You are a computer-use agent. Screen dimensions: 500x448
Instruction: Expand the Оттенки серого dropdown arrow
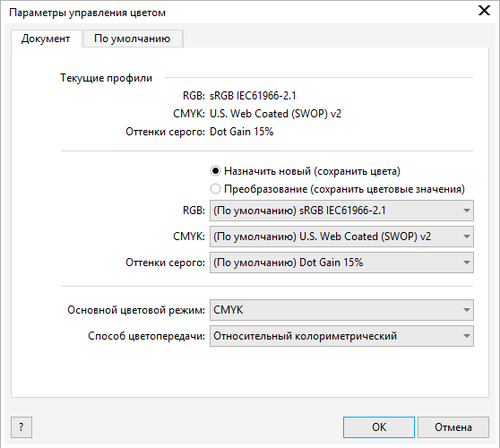(466, 263)
